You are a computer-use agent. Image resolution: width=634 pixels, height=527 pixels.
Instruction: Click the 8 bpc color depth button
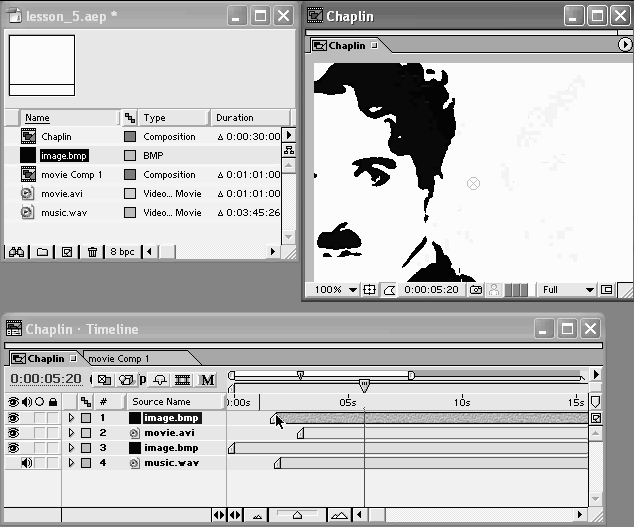tap(122, 252)
